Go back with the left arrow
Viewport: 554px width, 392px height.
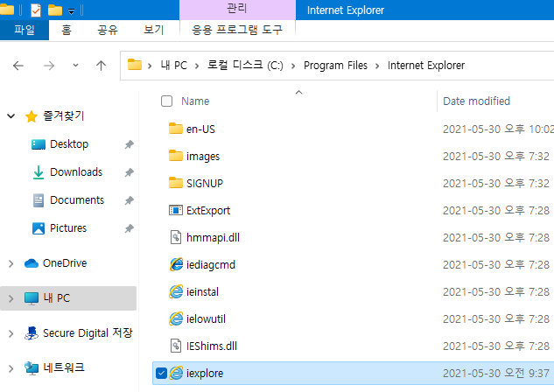[x=18, y=66]
